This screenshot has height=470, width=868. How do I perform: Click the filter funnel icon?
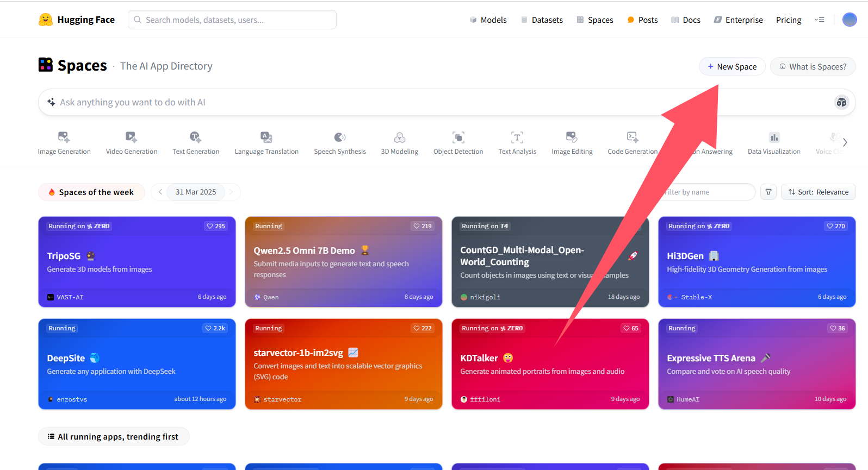click(768, 192)
